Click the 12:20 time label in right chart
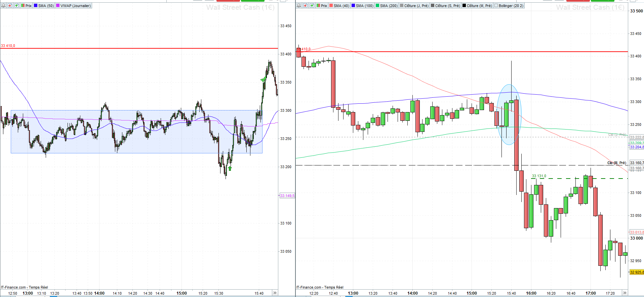644x297 pixels. click(x=314, y=293)
